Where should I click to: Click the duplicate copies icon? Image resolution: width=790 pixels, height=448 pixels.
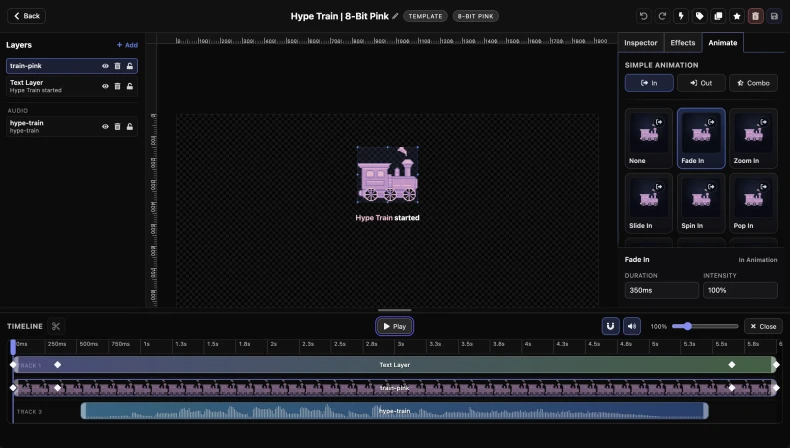(718, 16)
